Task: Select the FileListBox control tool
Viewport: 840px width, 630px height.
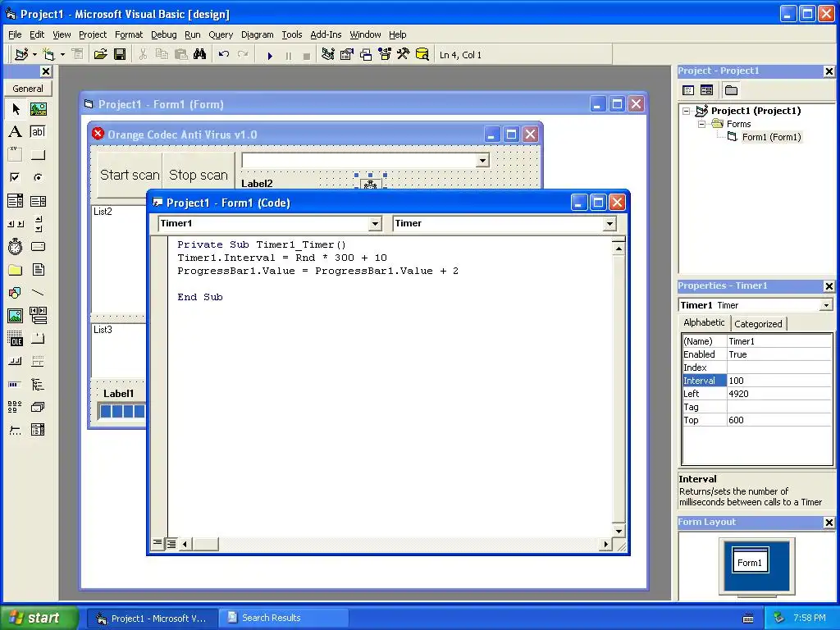Action: coord(38,269)
